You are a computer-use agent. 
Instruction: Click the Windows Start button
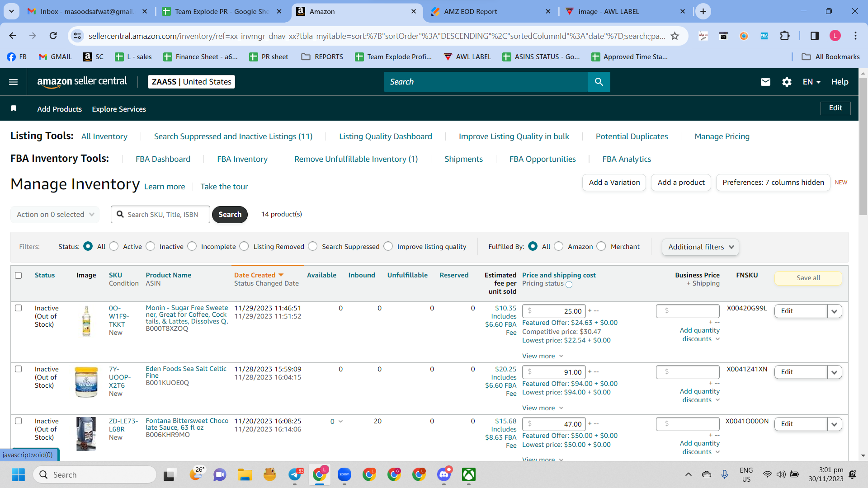pyautogui.click(x=18, y=474)
